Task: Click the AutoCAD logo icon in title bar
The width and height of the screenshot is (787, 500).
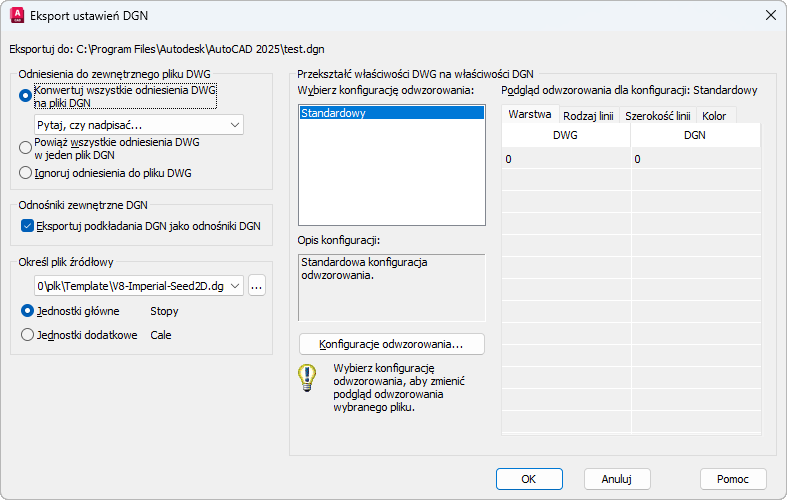Action: point(16,15)
